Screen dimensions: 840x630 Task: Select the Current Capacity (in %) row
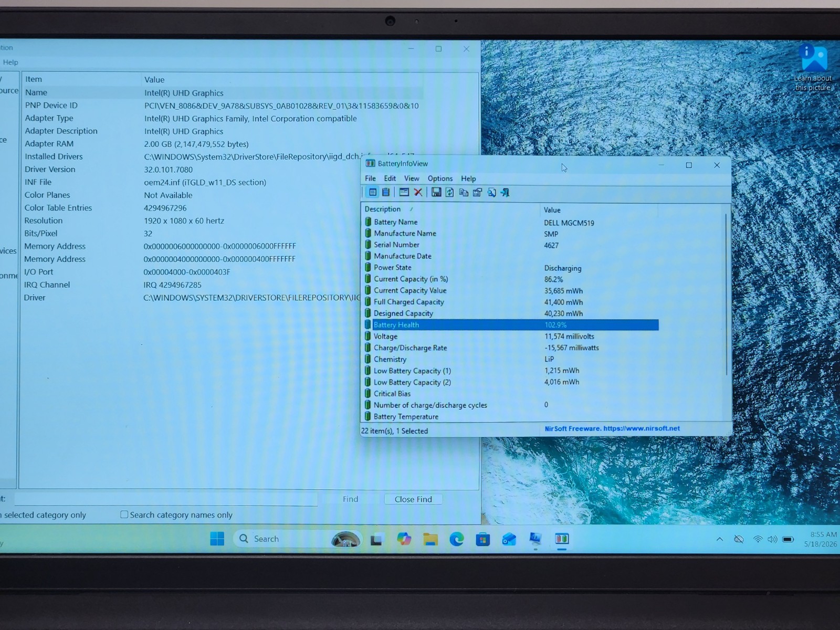[x=511, y=279]
